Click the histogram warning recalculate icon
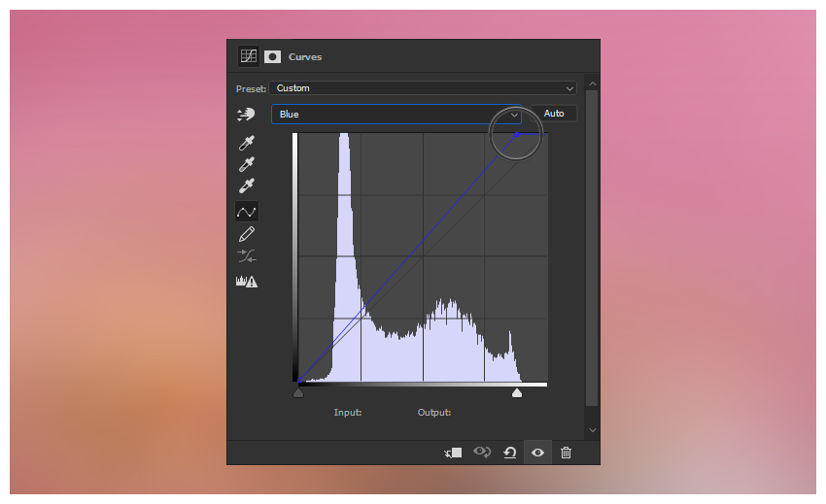The image size is (826, 504). 247,282
